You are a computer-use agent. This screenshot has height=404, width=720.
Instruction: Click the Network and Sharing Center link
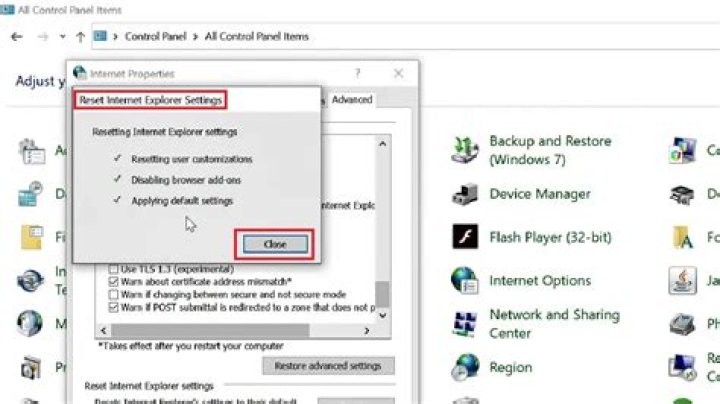(554, 324)
